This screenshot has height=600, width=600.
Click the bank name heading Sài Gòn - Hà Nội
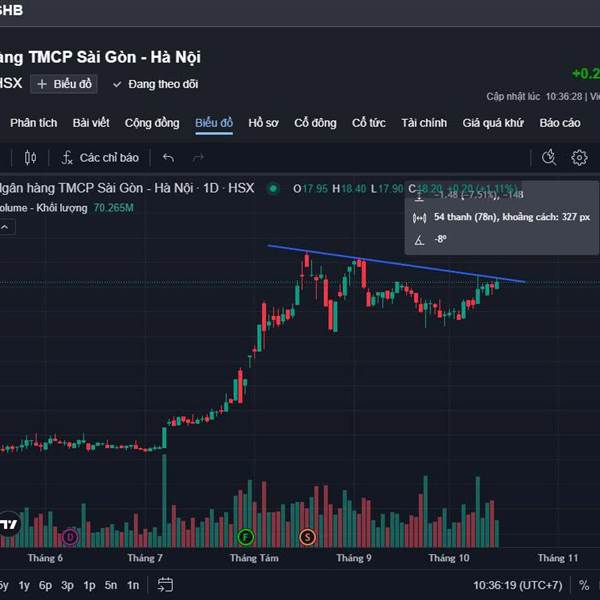(x=139, y=57)
